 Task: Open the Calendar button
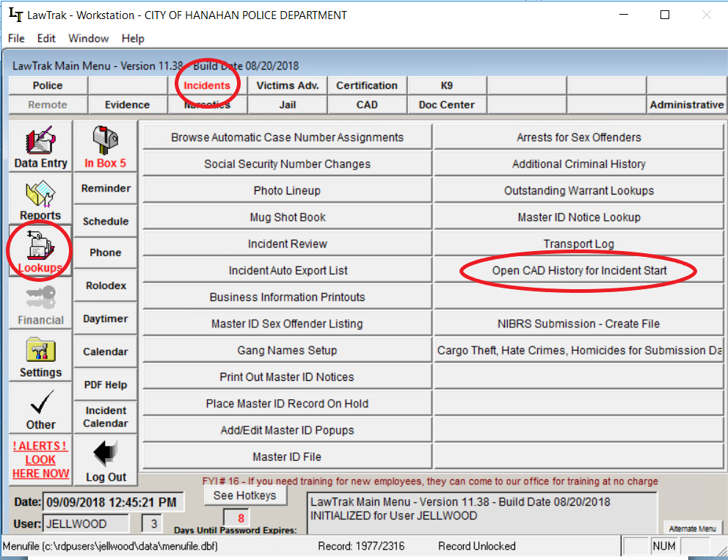(x=106, y=352)
